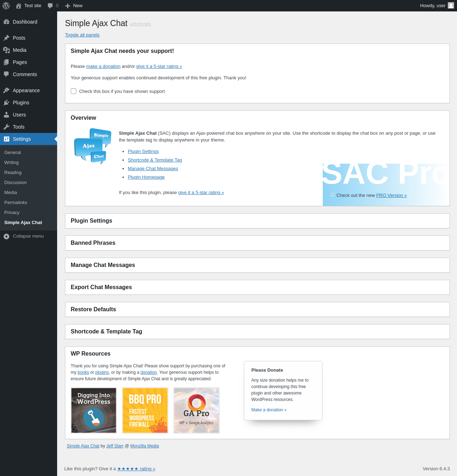The height and width of the screenshot is (476, 457).
Task: Click the make a donation link
Action: click(103, 66)
